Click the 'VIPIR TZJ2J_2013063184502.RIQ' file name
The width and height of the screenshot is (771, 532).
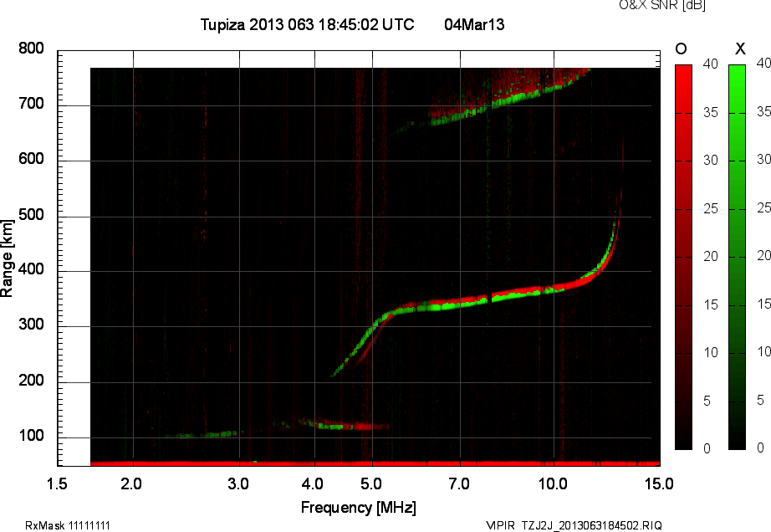[x=574, y=525]
